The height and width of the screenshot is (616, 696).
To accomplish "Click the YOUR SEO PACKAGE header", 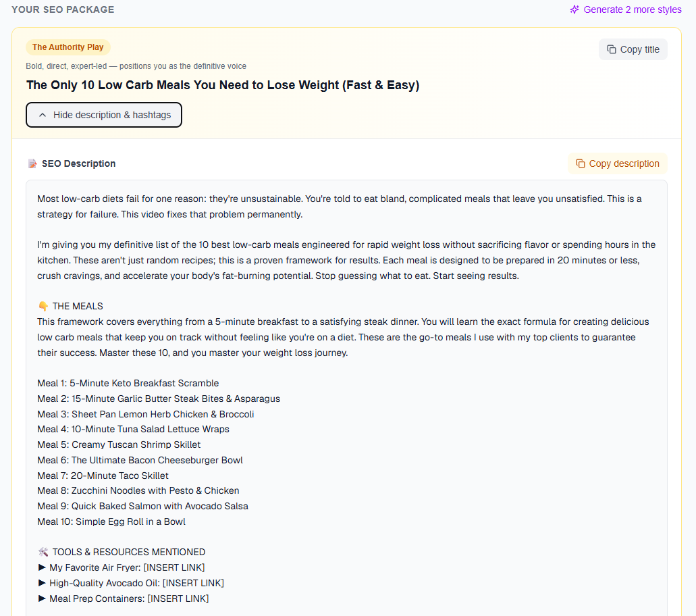I will [63, 9].
